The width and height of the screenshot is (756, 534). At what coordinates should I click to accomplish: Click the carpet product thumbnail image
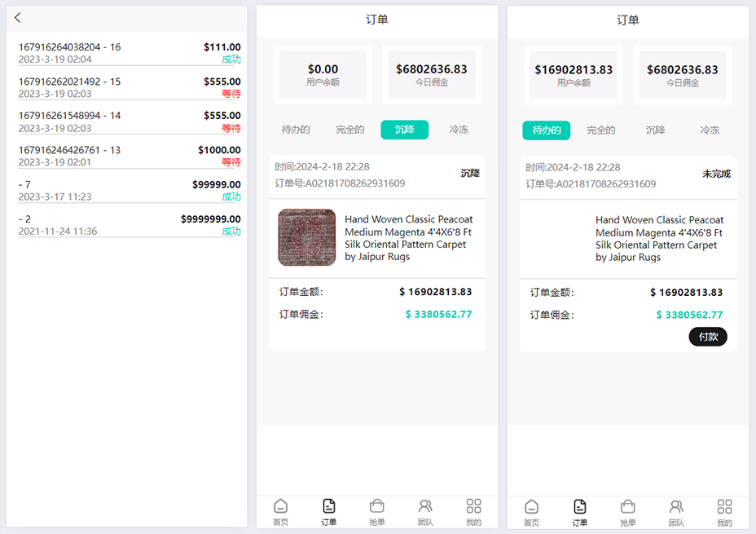click(306, 238)
